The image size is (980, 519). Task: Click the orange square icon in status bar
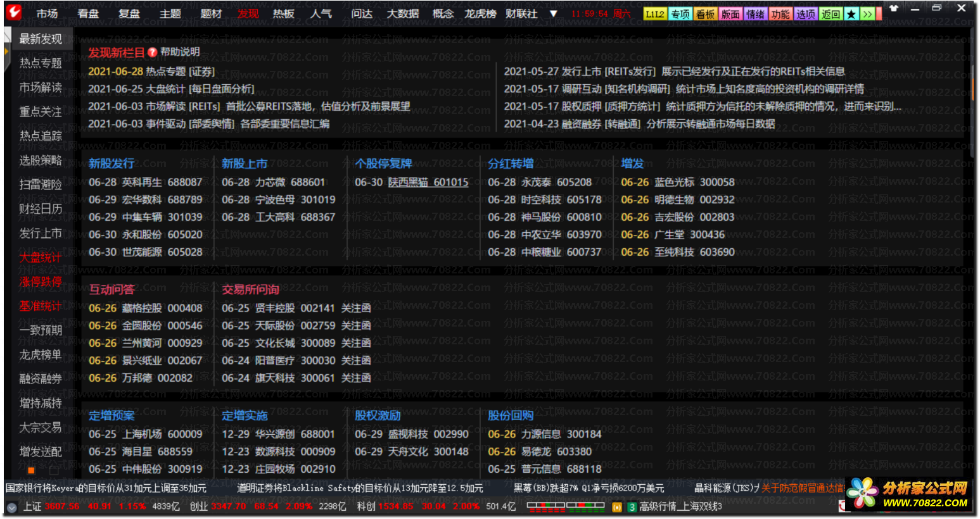pos(617,508)
